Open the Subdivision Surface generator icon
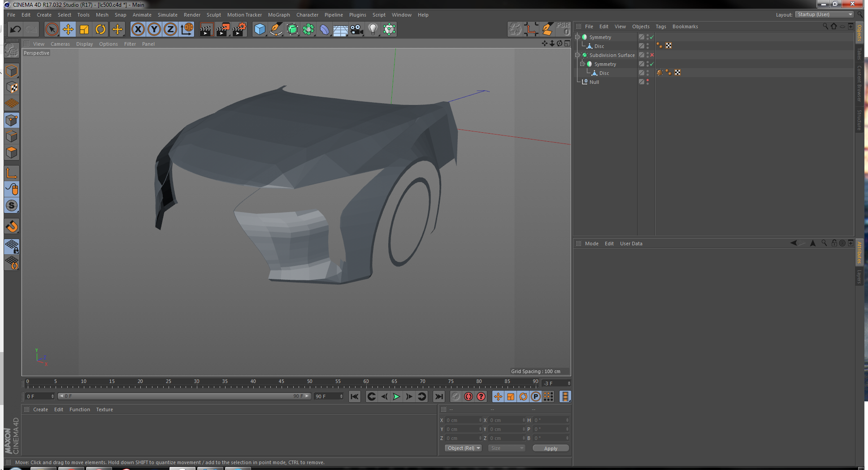 coord(292,30)
